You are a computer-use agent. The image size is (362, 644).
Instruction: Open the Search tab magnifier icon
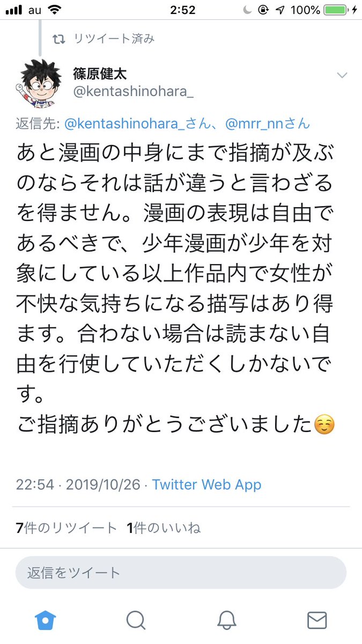click(x=136, y=620)
